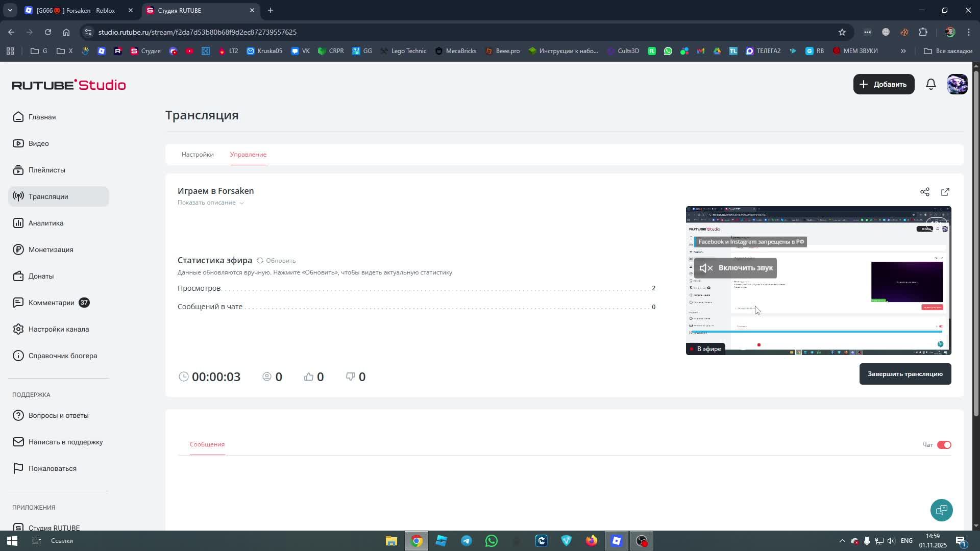Open Windows Start menu

[x=12, y=541]
